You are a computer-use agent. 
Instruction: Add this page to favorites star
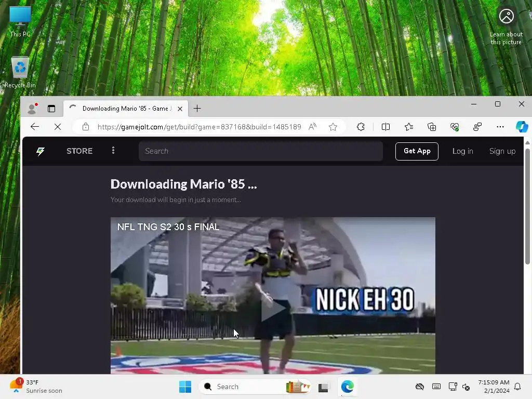pyautogui.click(x=333, y=127)
